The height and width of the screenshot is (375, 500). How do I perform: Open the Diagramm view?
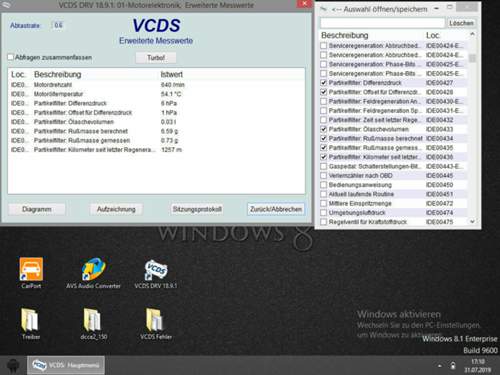coord(37,209)
